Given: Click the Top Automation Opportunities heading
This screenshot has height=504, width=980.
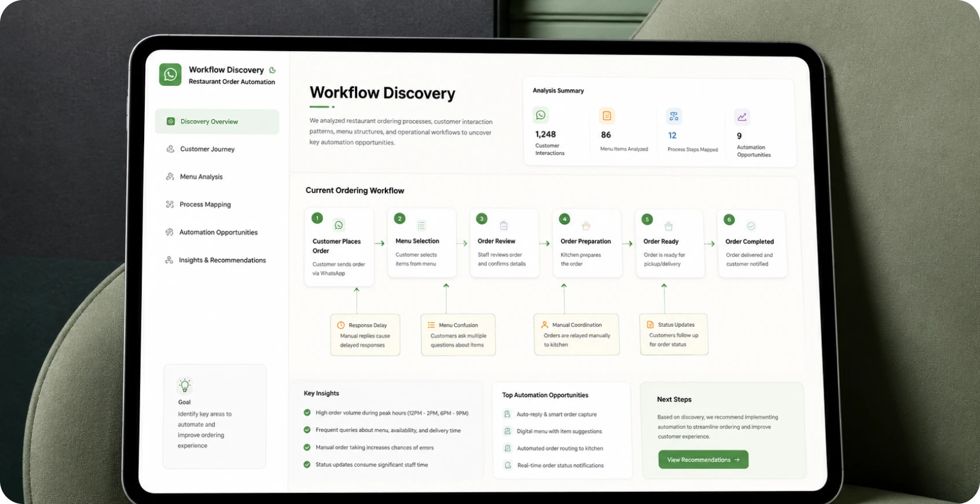Looking at the screenshot, I should coord(545,395).
